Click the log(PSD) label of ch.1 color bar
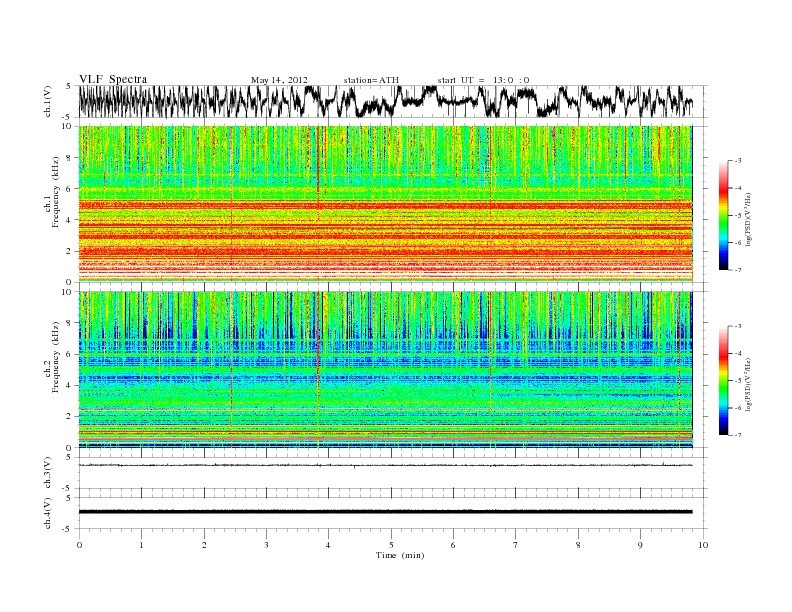The image size is (792, 612). [x=749, y=219]
